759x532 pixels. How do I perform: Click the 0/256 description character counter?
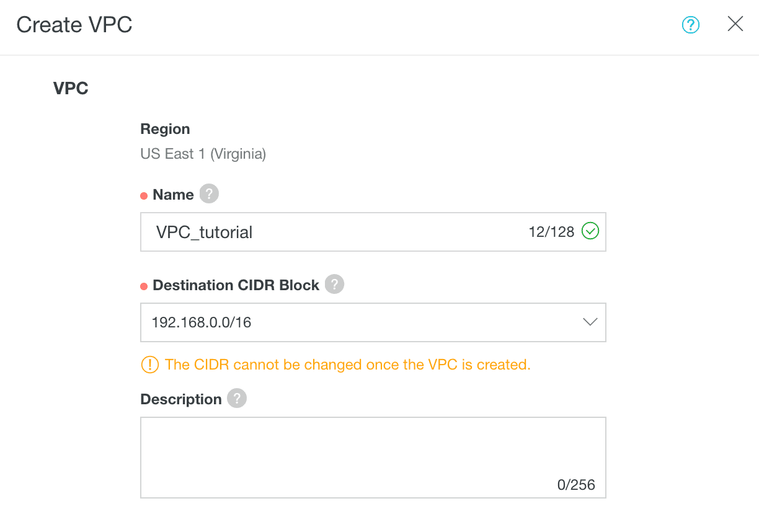[576, 485]
